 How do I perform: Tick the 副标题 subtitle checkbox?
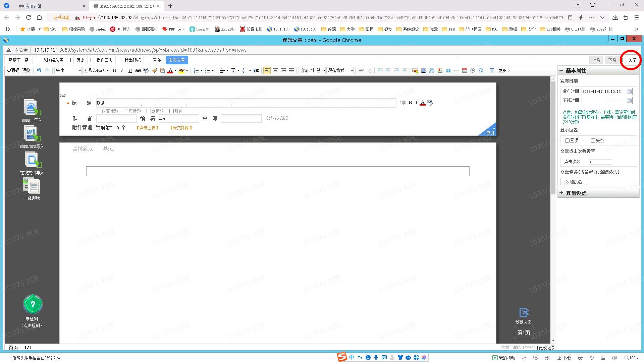149,111
